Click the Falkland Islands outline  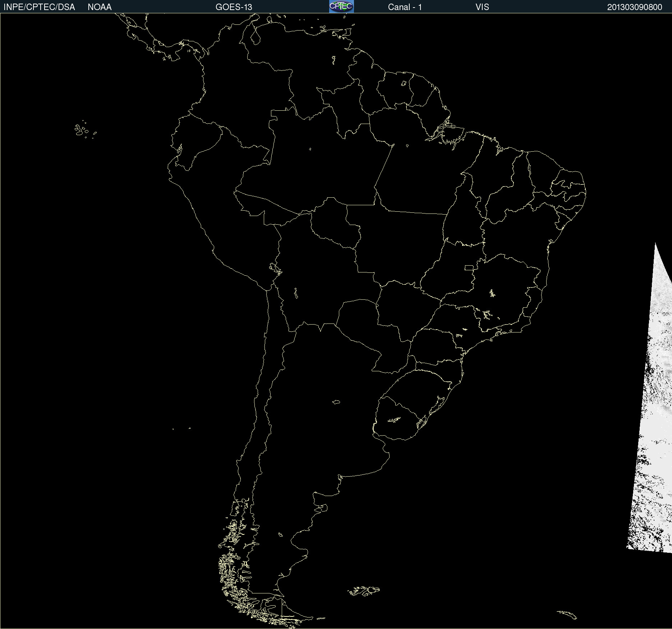pos(363,591)
